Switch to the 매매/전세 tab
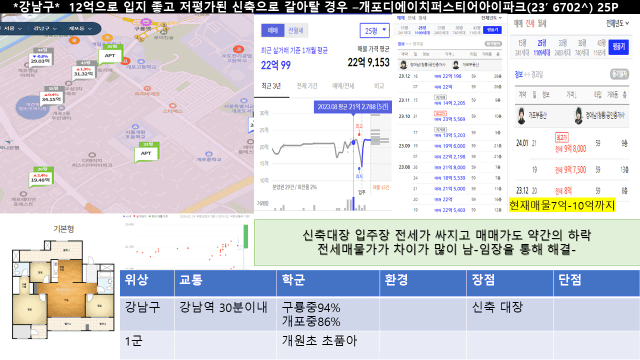The image size is (640, 360). click(x=343, y=86)
